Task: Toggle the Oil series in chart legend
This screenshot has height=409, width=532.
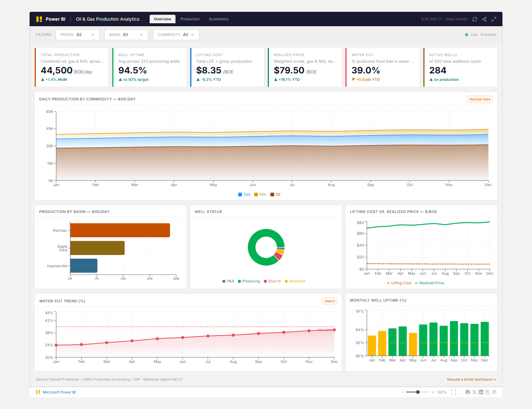Action: pyautogui.click(x=276, y=195)
